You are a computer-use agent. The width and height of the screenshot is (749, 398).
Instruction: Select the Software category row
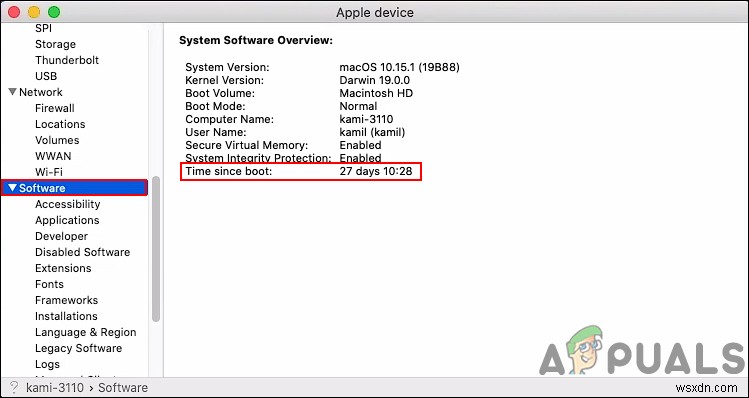click(x=75, y=188)
